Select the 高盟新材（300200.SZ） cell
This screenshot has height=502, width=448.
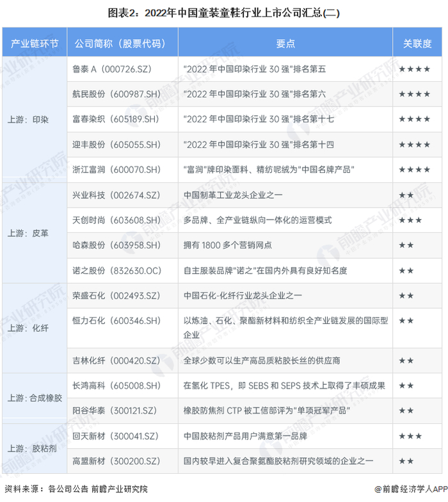(x=123, y=461)
